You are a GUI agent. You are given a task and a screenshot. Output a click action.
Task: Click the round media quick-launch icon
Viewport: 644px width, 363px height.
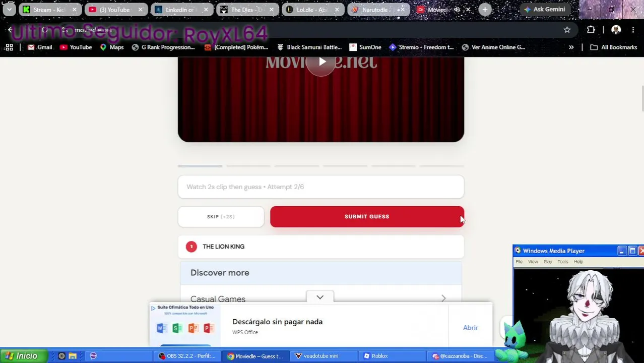click(61, 356)
